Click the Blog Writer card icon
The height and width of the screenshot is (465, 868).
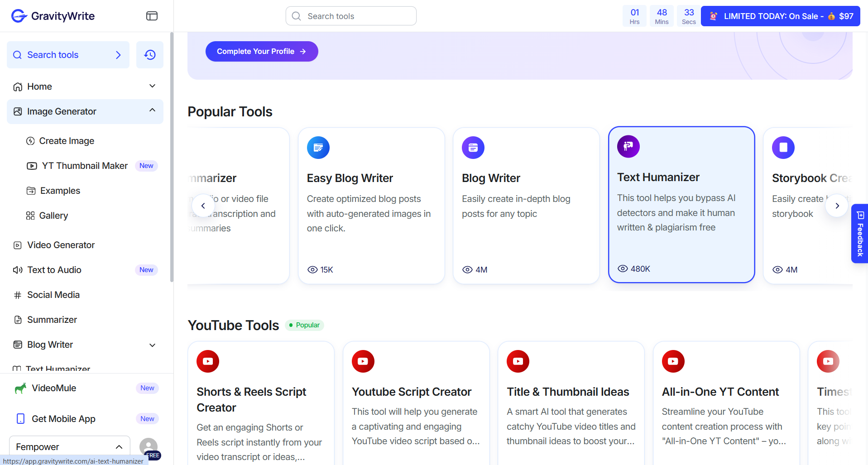(473, 148)
